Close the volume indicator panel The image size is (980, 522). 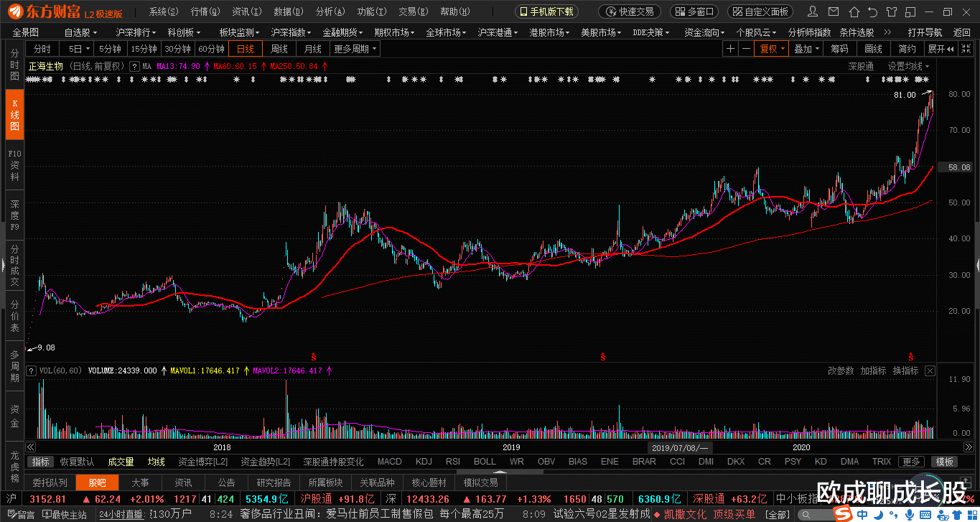(930, 370)
